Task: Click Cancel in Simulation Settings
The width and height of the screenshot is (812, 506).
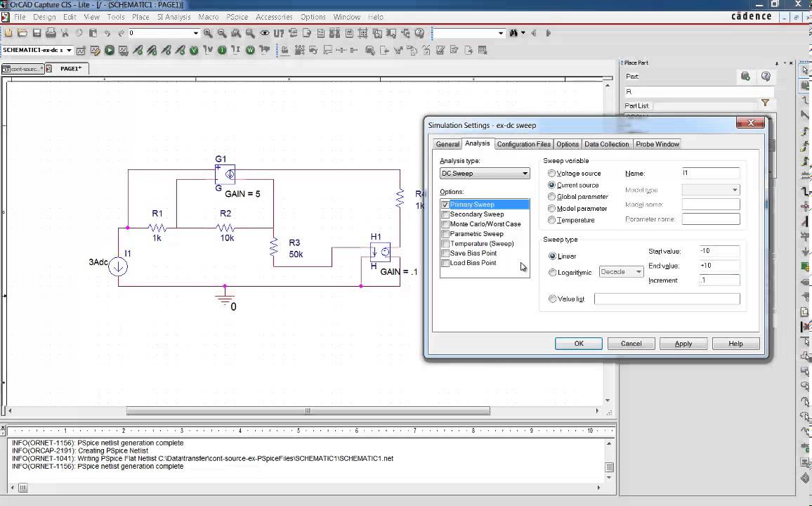Action: coord(631,344)
